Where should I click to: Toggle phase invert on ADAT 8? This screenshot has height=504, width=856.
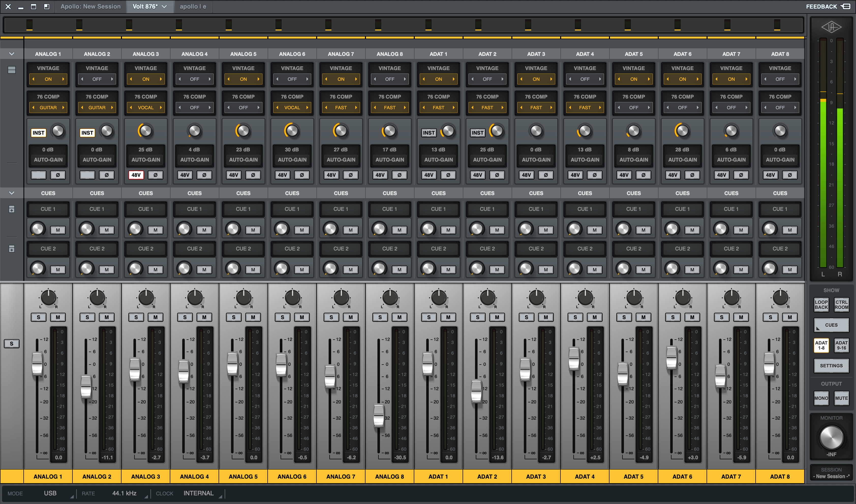(790, 175)
